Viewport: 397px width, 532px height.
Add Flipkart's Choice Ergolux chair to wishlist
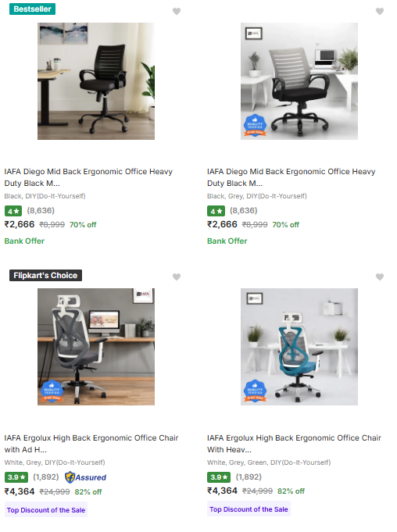pyautogui.click(x=177, y=277)
